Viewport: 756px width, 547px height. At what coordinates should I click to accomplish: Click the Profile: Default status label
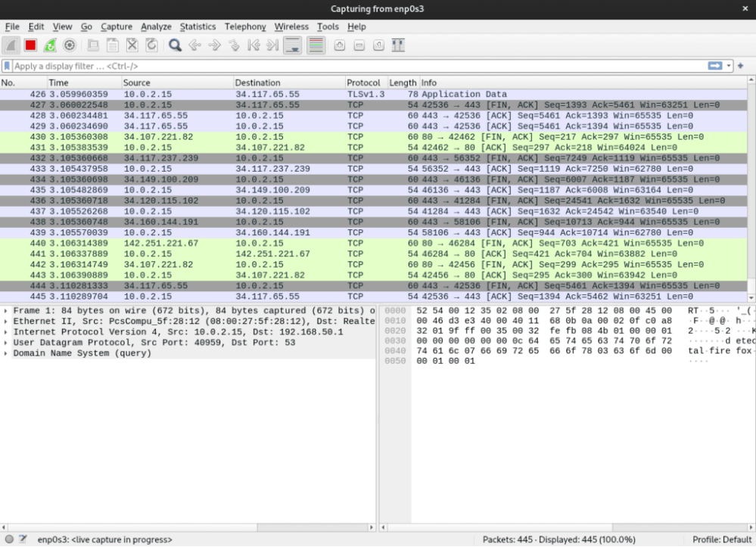(721, 539)
